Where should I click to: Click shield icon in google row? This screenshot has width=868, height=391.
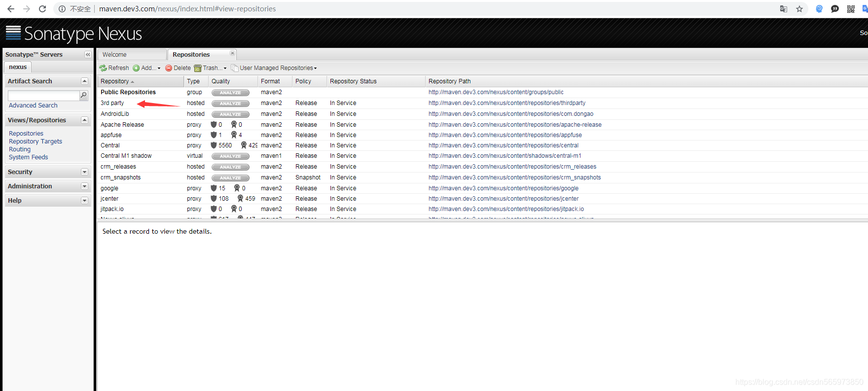click(214, 188)
